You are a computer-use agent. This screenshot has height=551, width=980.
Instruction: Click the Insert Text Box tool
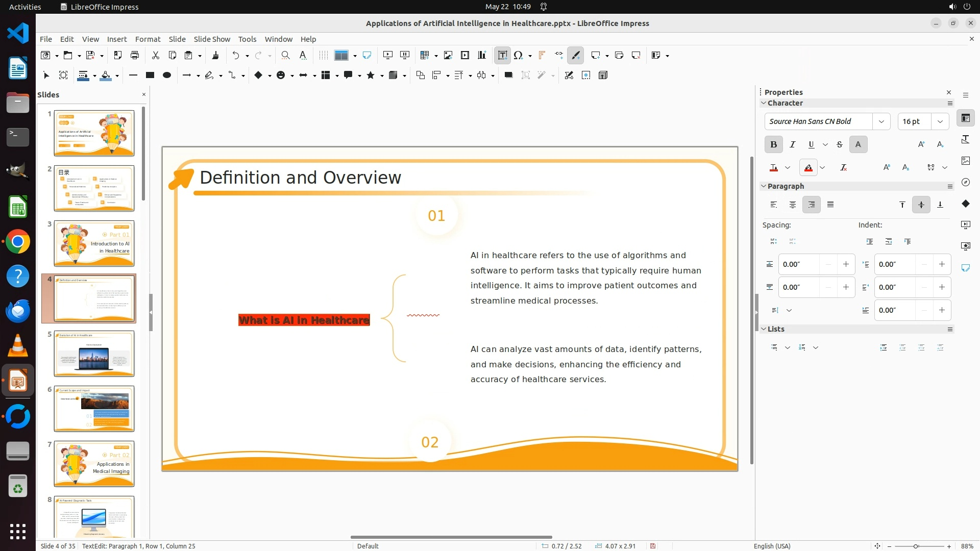(x=502, y=55)
